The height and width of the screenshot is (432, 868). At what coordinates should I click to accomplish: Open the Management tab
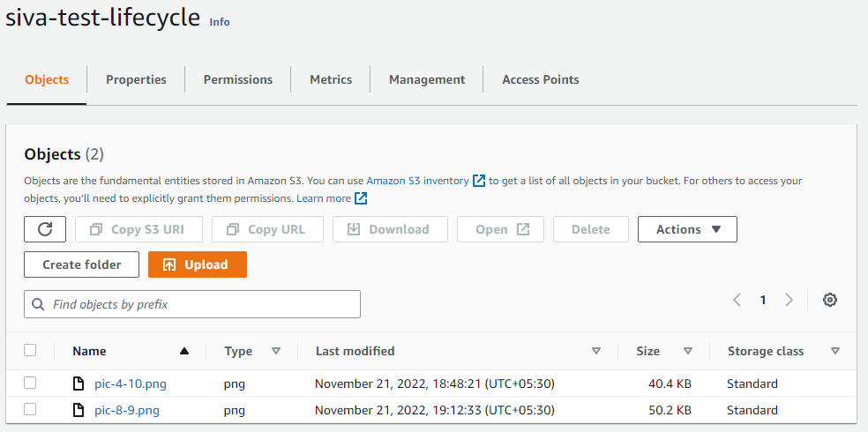coord(427,79)
